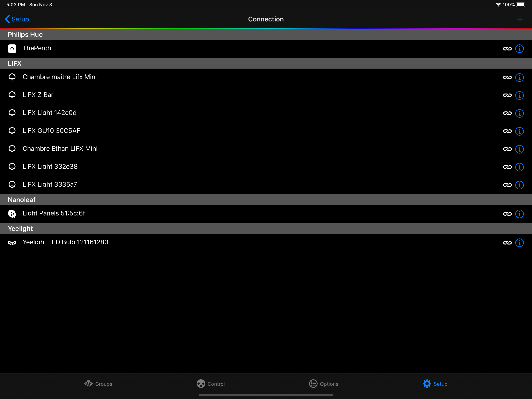Viewport: 532px width, 399px height.
Task: Tap the Nanoleaf section header
Action: click(266, 200)
